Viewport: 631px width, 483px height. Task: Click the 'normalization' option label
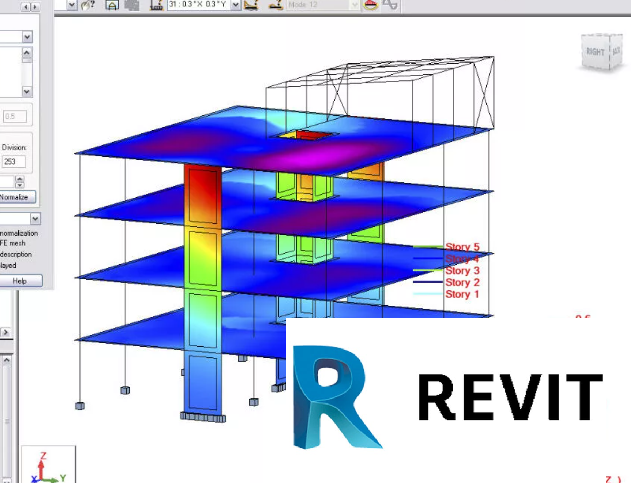point(19,233)
